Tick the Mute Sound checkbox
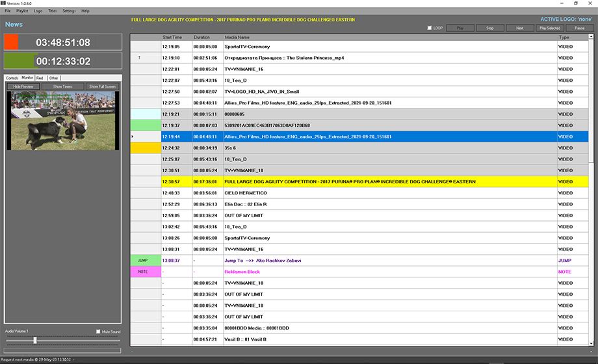 click(98, 331)
